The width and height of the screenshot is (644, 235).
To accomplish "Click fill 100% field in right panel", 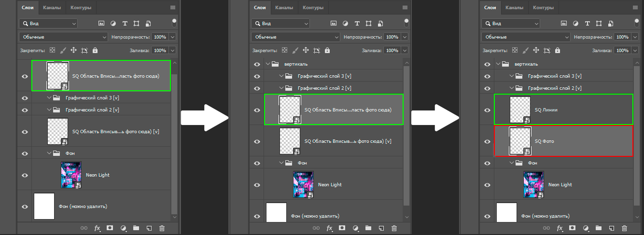I will [623, 50].
